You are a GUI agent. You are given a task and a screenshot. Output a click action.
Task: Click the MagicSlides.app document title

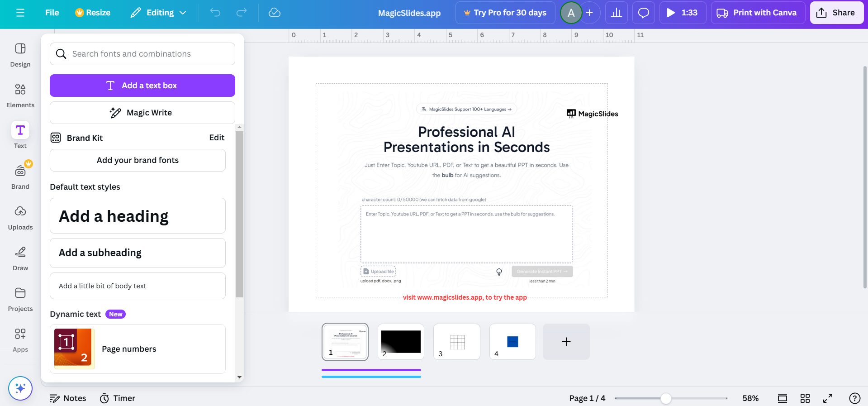(409, 13)
